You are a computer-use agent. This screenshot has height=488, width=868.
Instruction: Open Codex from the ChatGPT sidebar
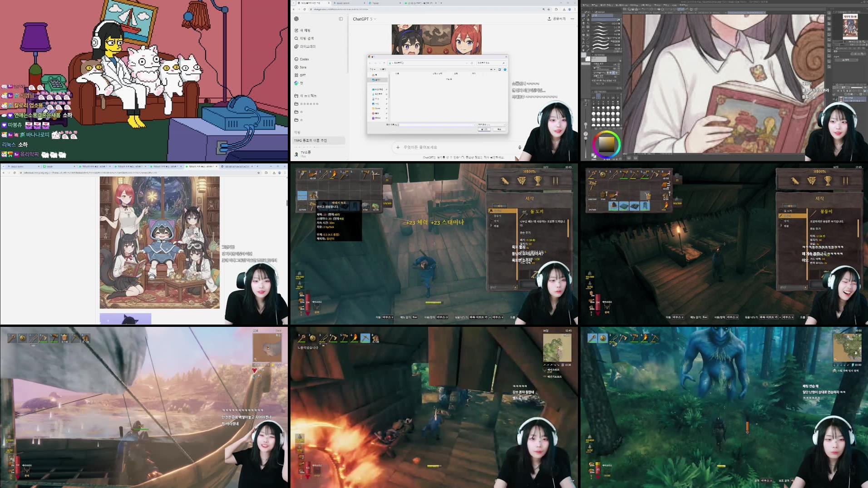(301, 59)
